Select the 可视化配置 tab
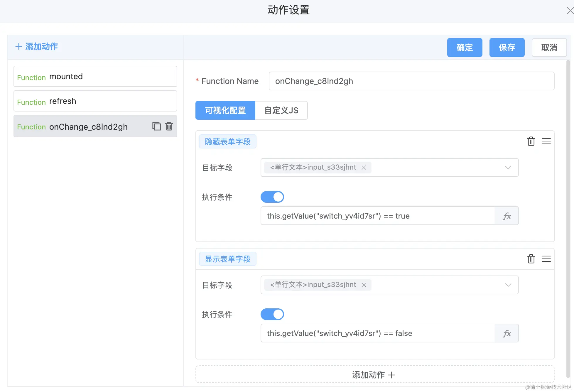Image resolution: width=574 pixels, height=392 pixels. [x=225, y=110]
